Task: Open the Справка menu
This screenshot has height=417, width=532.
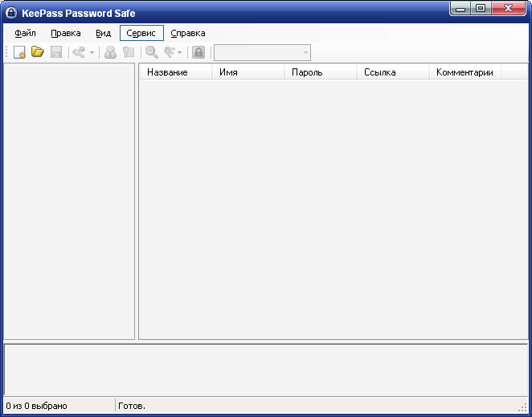Action: (x=188, y=33)
